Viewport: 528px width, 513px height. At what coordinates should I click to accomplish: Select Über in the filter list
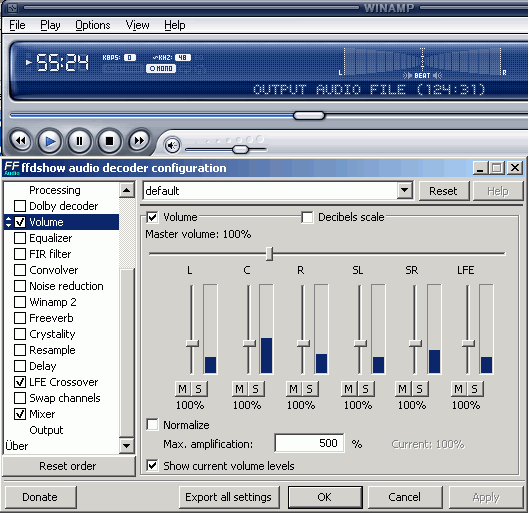[16, 446]
